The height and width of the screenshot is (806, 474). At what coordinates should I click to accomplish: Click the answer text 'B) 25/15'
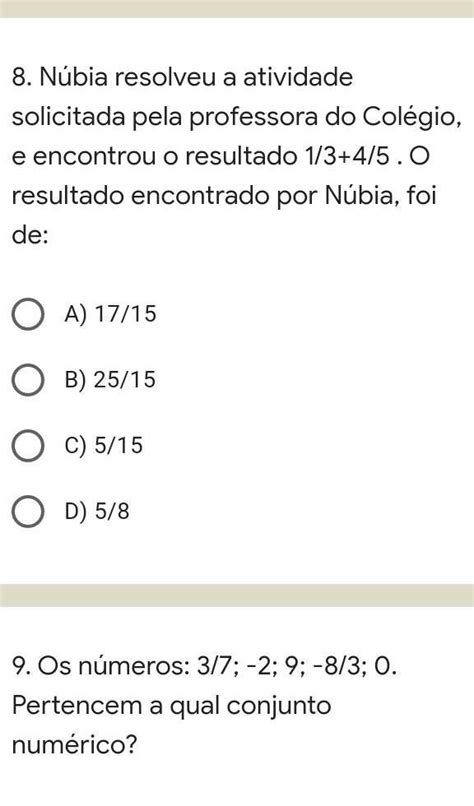click(x=110, y=380)
